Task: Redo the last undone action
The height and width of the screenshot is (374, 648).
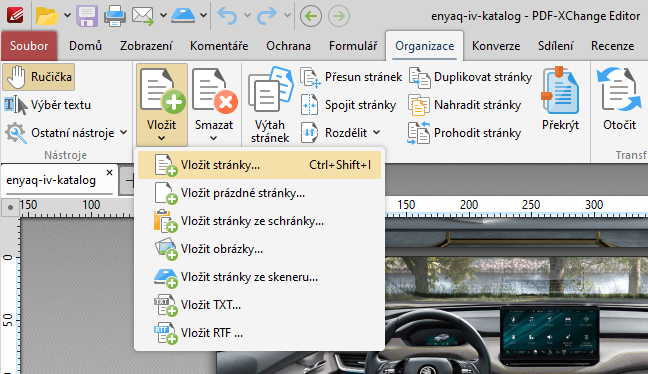Action: tap(267, 16)
